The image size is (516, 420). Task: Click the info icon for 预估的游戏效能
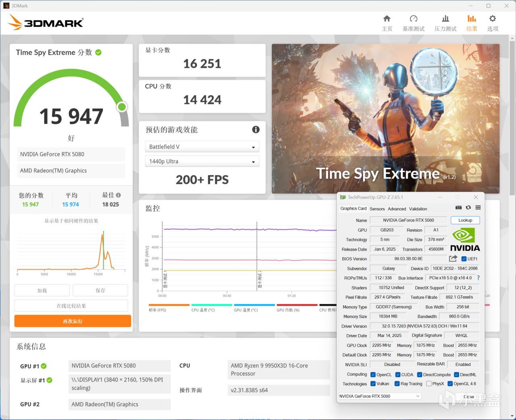256,129
